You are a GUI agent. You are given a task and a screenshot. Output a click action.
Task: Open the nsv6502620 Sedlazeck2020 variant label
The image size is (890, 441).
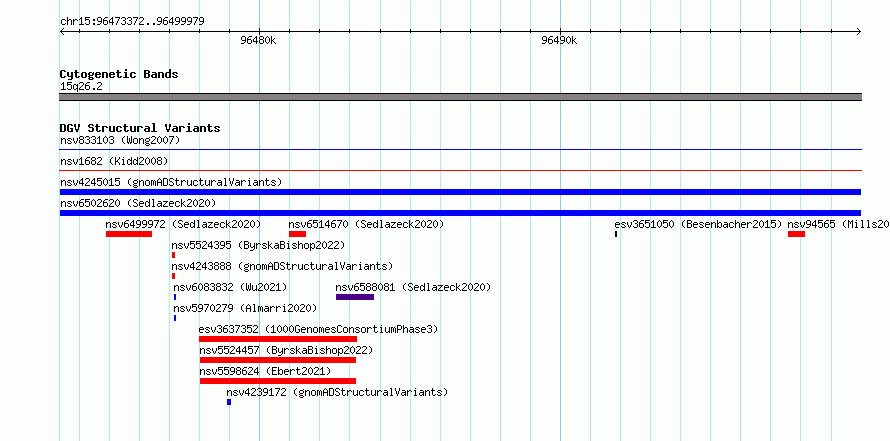coord(138,203)
